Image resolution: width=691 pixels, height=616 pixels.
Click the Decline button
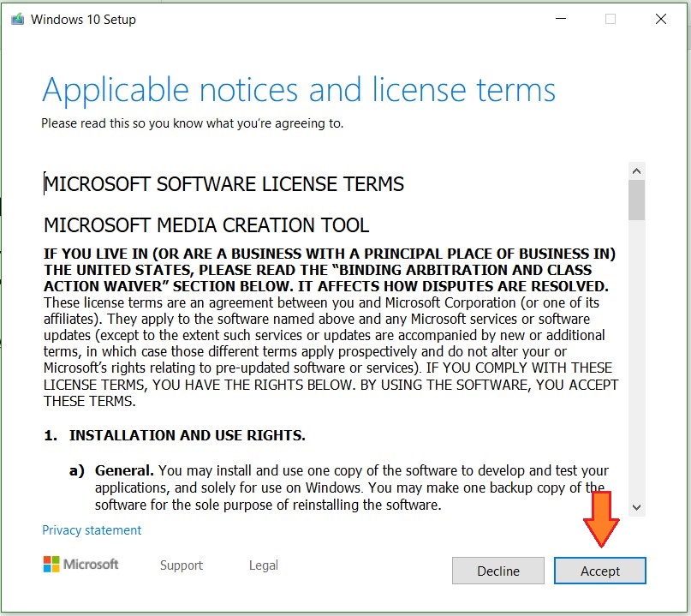pos(498,571)
